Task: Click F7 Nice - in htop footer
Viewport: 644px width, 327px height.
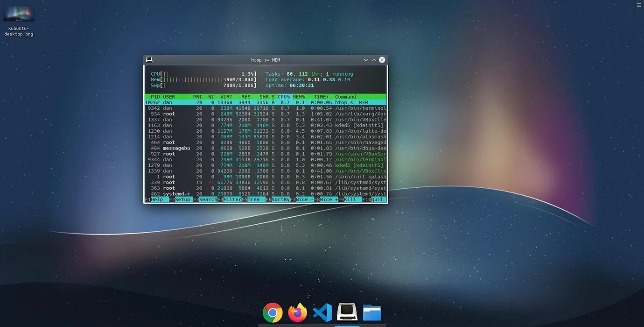Action: coord(302,199)
